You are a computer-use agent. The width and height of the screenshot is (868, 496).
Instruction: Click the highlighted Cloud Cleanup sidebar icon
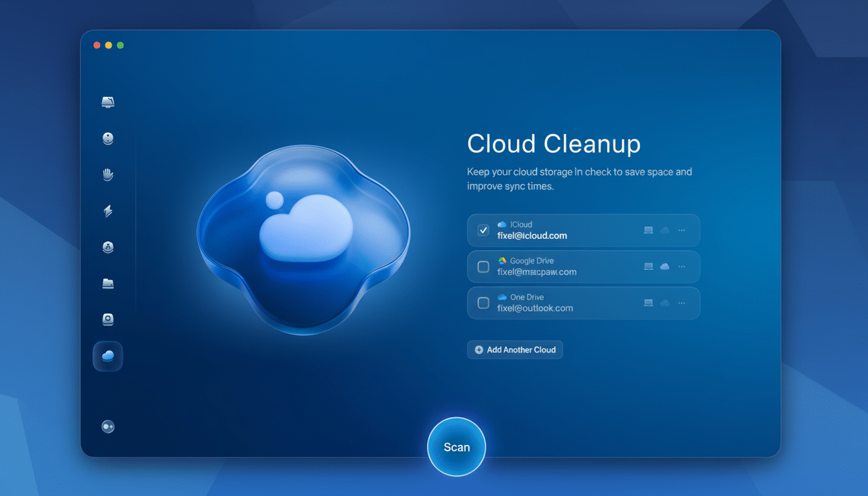108,356
